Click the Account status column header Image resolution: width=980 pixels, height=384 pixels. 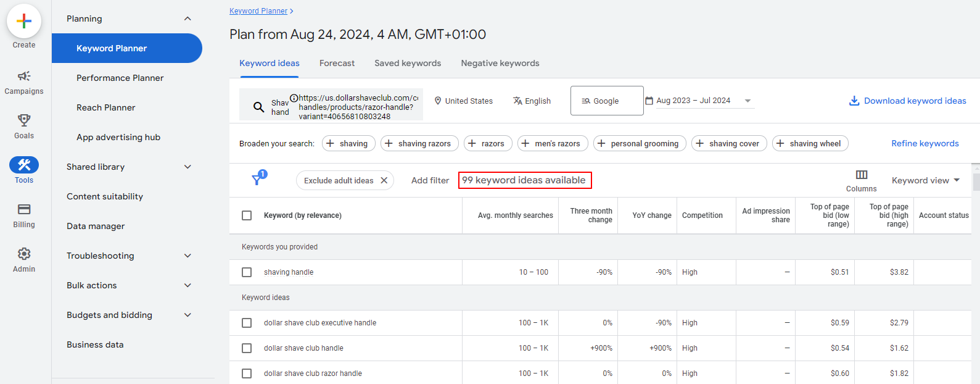point(944,215)
